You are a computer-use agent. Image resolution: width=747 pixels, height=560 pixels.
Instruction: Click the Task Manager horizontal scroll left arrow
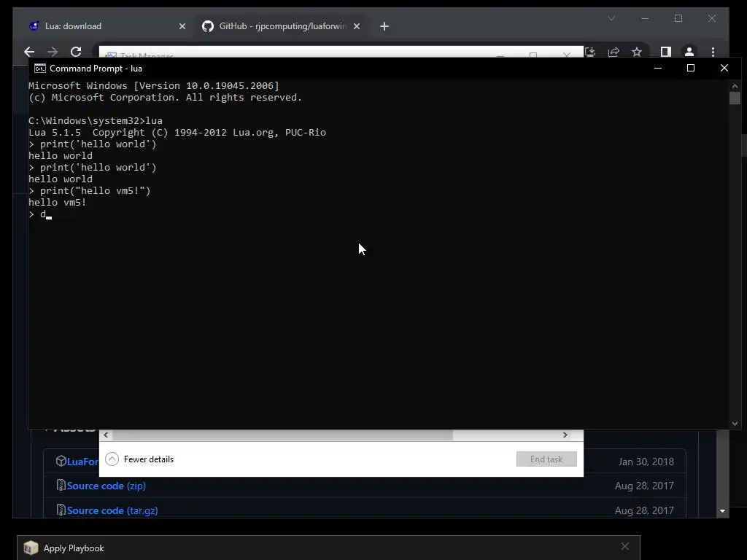pos(106,435)
